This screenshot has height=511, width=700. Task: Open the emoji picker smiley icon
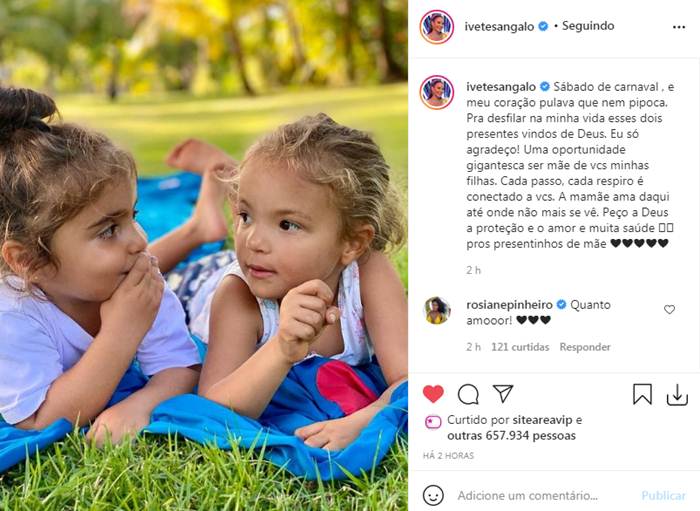coord(433,495)
